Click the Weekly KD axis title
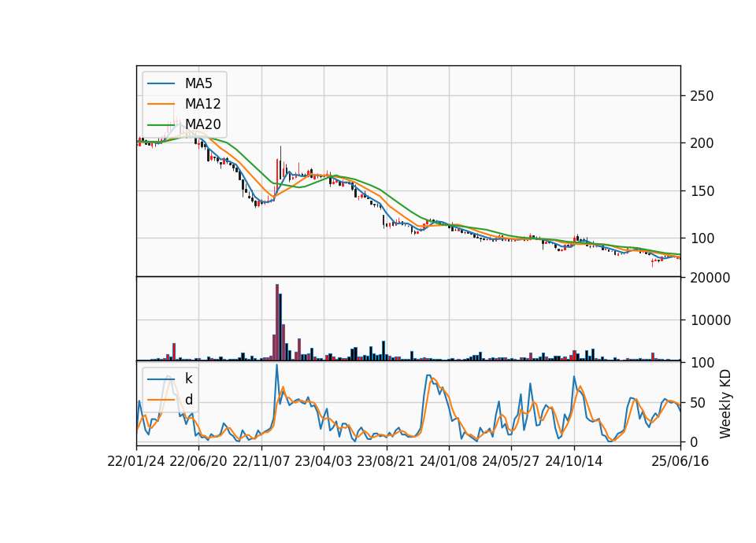 coord(725,404)
